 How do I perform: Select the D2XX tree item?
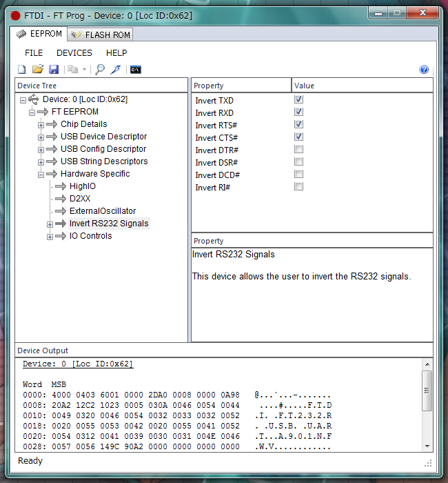click(80, 199)
